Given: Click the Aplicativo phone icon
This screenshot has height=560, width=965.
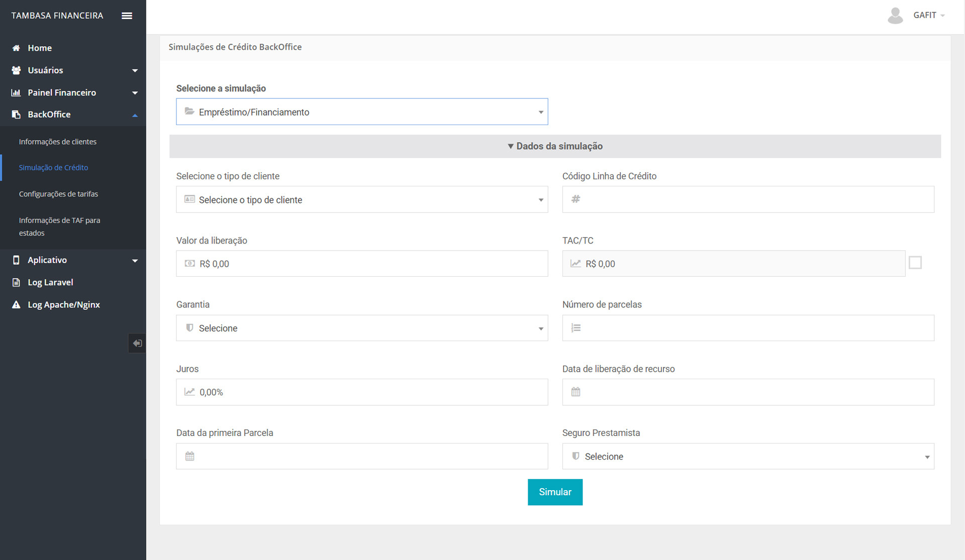Looking at the screenshot, I should [16, 260].
